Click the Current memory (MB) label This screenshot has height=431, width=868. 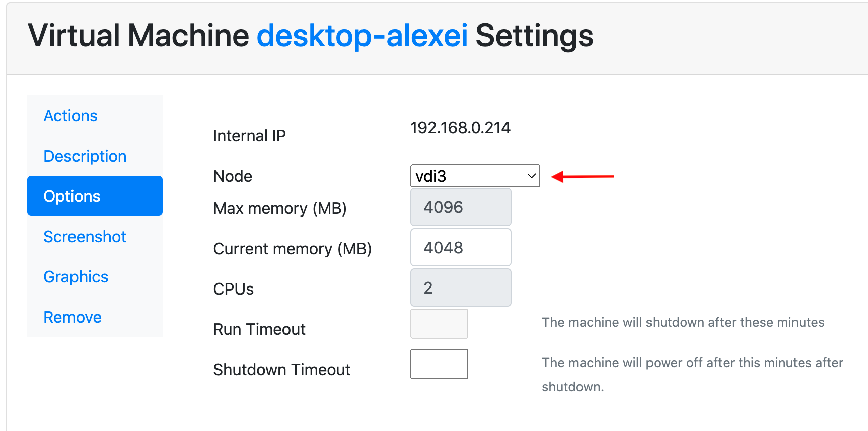pyautogui.click(x=293, y=249)
